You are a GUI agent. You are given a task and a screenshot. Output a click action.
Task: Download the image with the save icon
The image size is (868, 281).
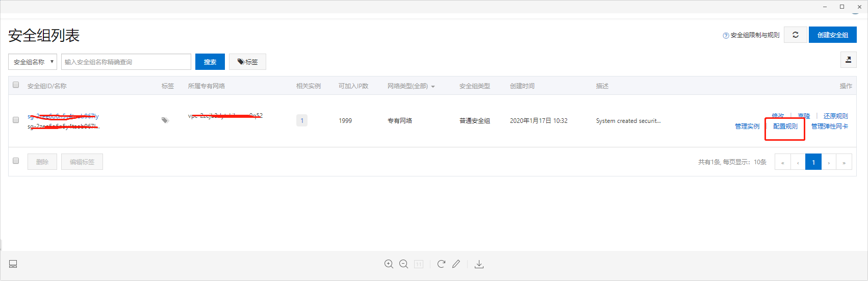[x=479, y=264]
